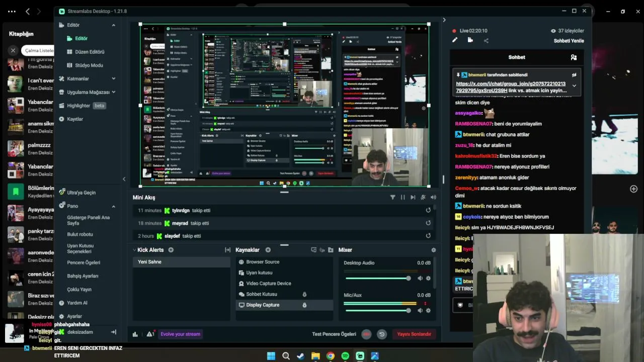Open Uyarı Kutusu Seçenekleri

[80, 248]
